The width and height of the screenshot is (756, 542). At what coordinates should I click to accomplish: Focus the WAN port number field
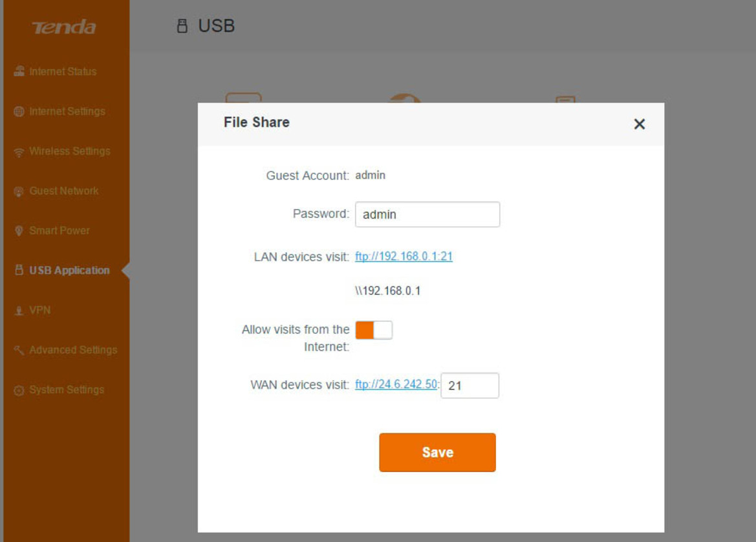tap(470, 385)
